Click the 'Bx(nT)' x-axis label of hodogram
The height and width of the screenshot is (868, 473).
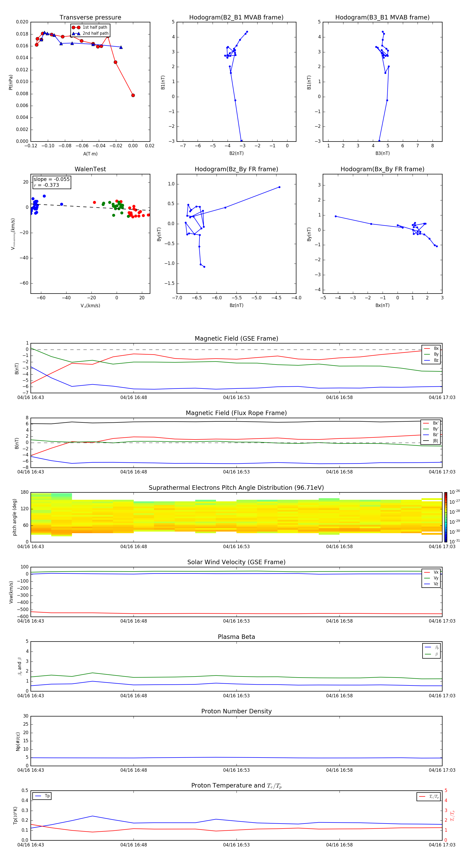382,305
